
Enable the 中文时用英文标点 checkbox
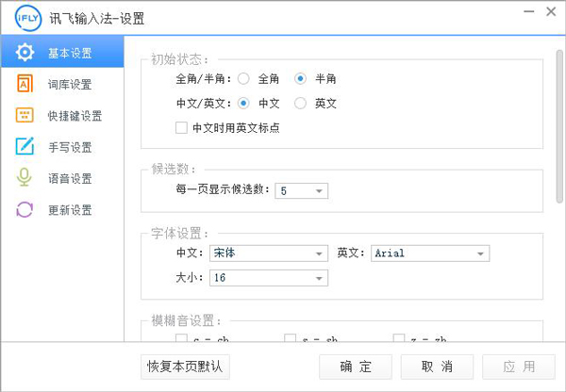click(181, 127)
